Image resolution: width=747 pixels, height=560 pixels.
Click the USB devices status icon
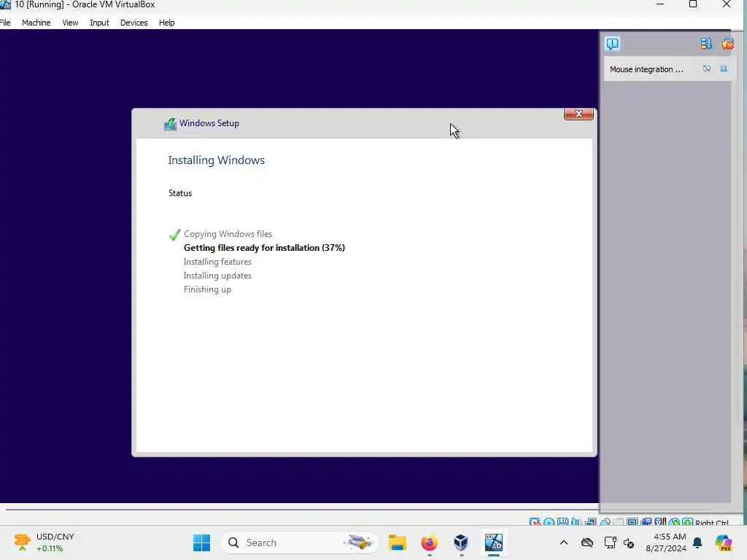(605, 522)
